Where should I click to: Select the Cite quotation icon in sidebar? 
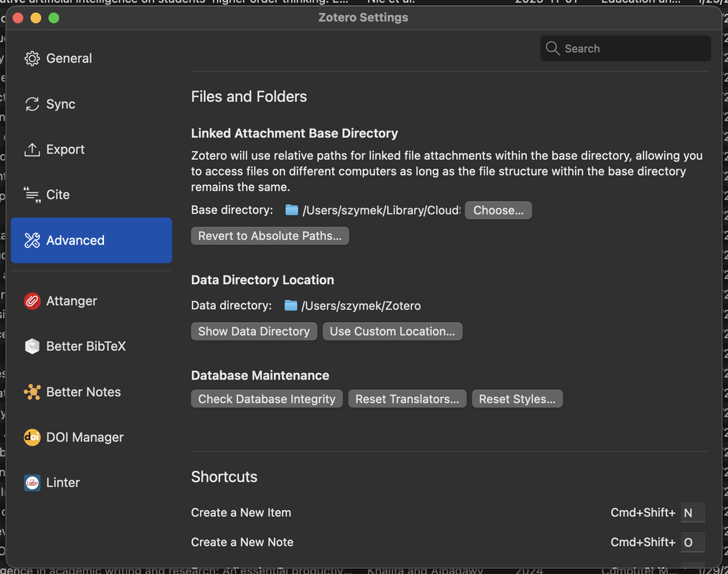pos(32,194)
